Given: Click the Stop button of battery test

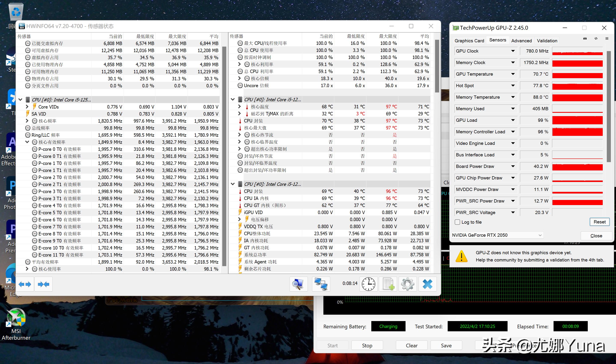Looking at the screenshot, I should 367,345.
